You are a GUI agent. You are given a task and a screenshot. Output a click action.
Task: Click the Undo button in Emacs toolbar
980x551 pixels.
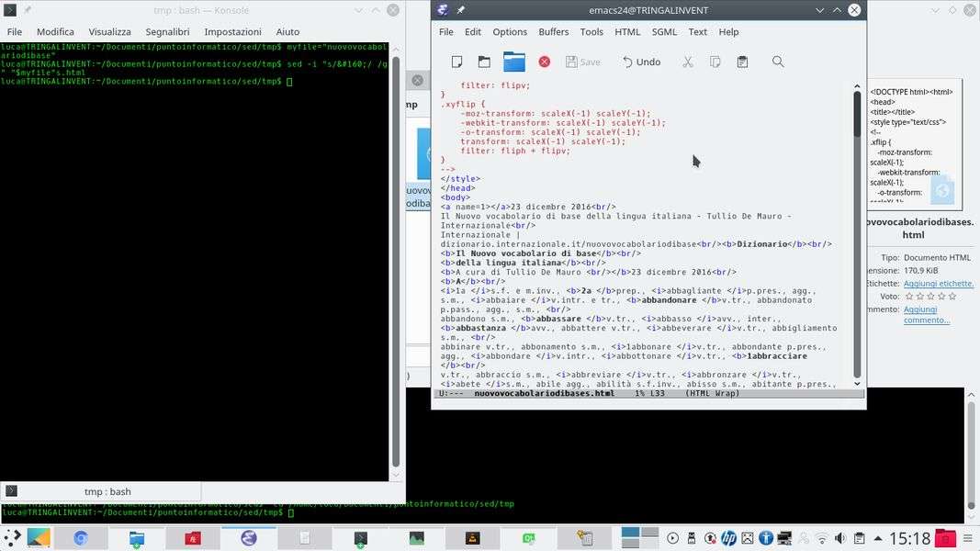pos(641,62)
